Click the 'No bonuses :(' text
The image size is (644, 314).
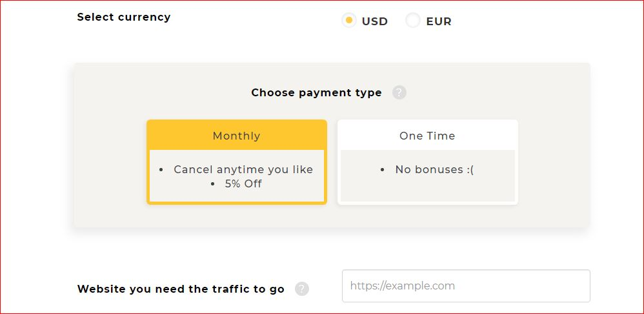[434, 169]
